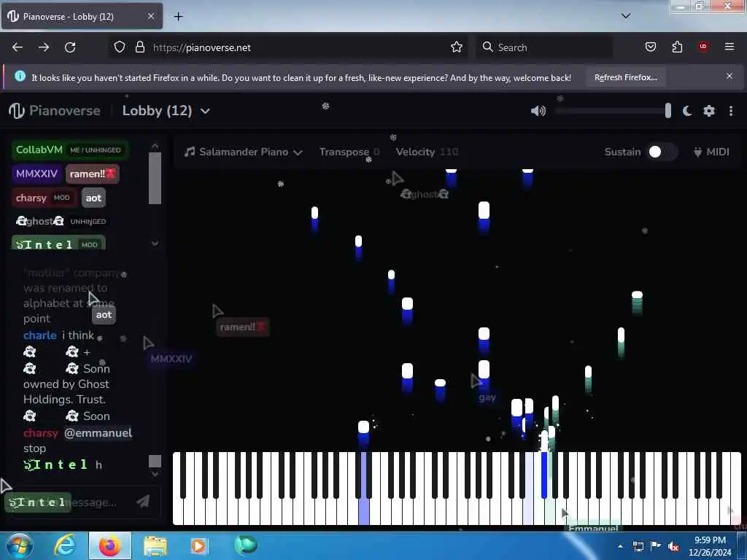Launch Internet Explorer from taskbar
The width and height of the screenshot is (747, 560).
[64, 545]
